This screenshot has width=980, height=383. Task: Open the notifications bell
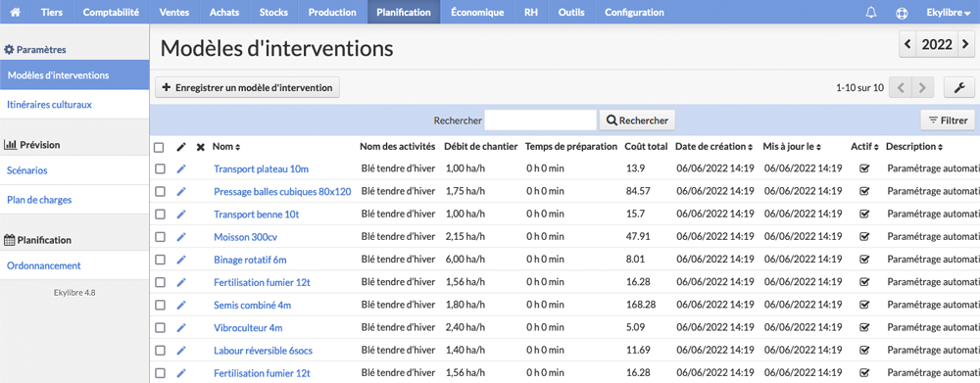(x=870, y=12)
